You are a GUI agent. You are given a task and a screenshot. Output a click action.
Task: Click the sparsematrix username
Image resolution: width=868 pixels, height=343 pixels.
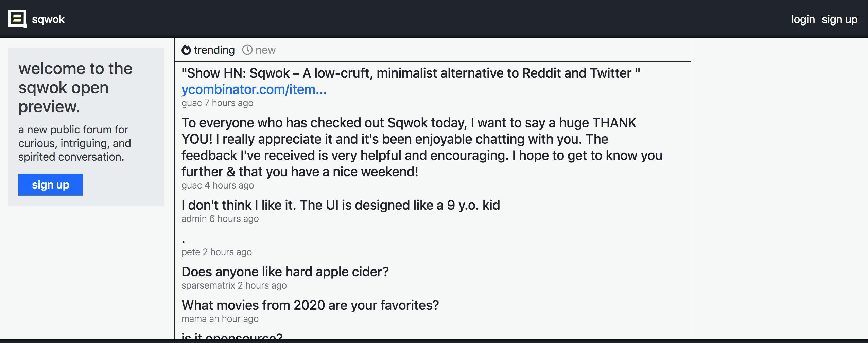[208, 285]
